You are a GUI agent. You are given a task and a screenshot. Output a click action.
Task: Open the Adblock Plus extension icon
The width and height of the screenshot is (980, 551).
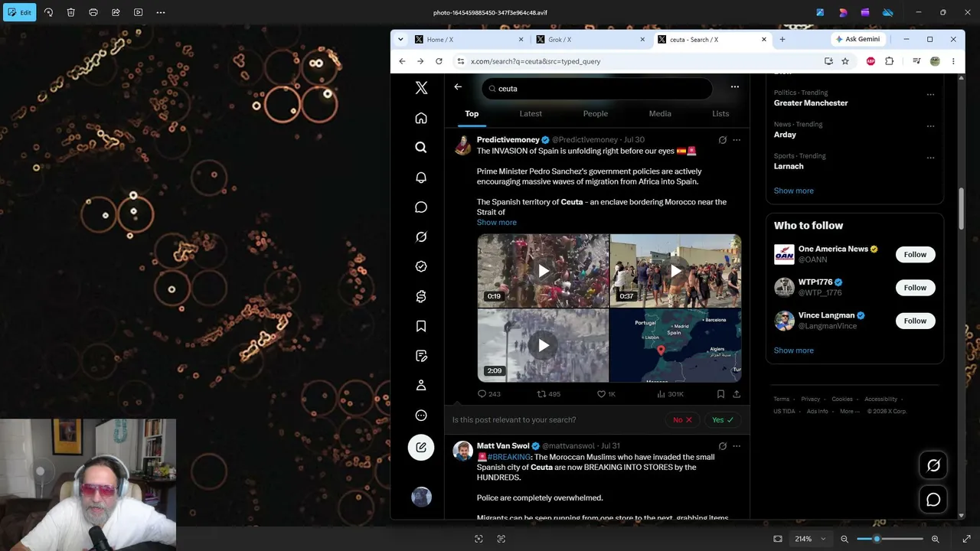(871, 61)
